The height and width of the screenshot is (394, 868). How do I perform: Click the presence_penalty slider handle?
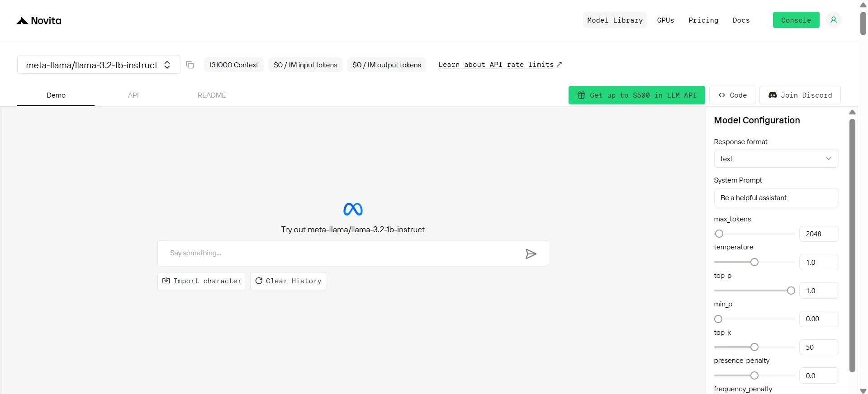point(754,375)
